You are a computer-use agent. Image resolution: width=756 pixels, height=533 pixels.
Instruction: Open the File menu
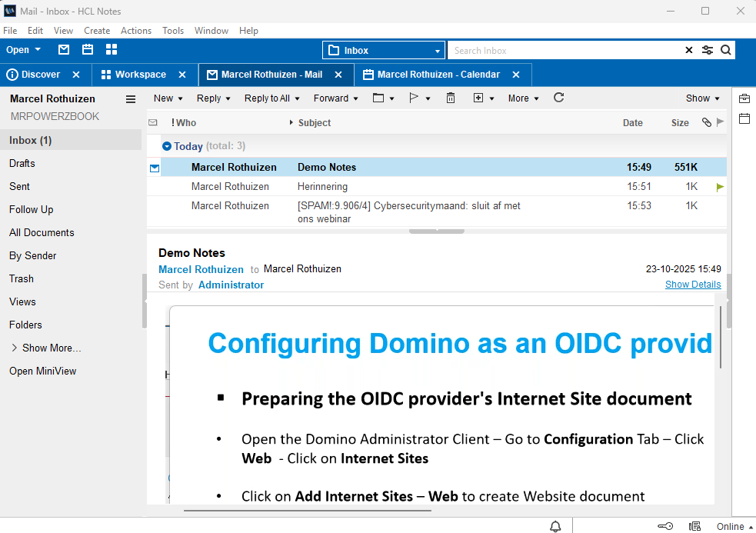[10, 31]
